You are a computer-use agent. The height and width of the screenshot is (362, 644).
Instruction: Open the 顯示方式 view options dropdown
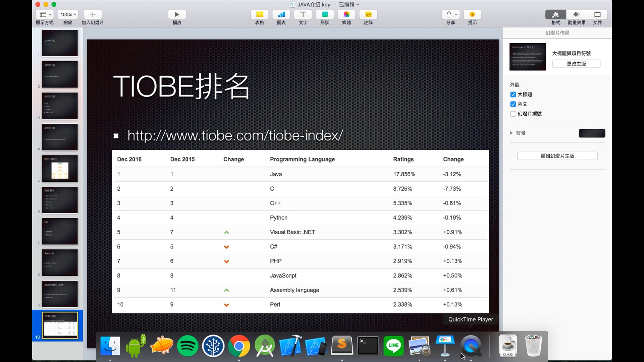pos(45,14)
